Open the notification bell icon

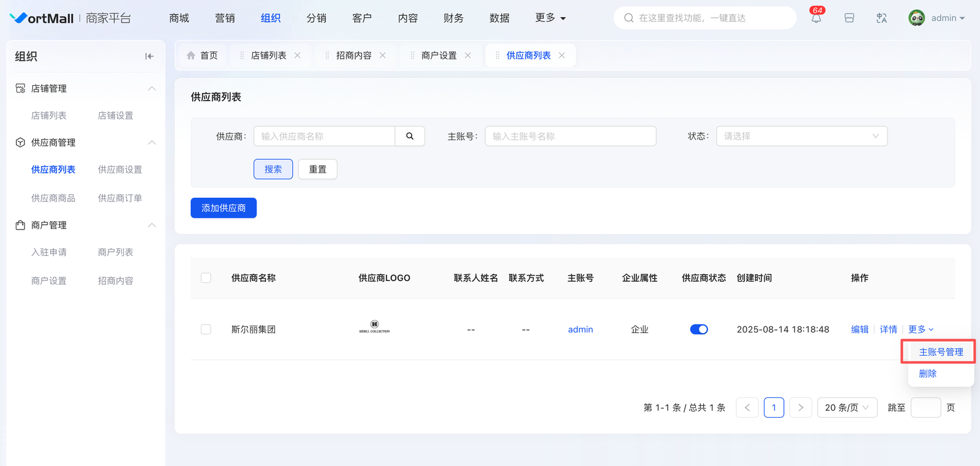tap(816, 18)
